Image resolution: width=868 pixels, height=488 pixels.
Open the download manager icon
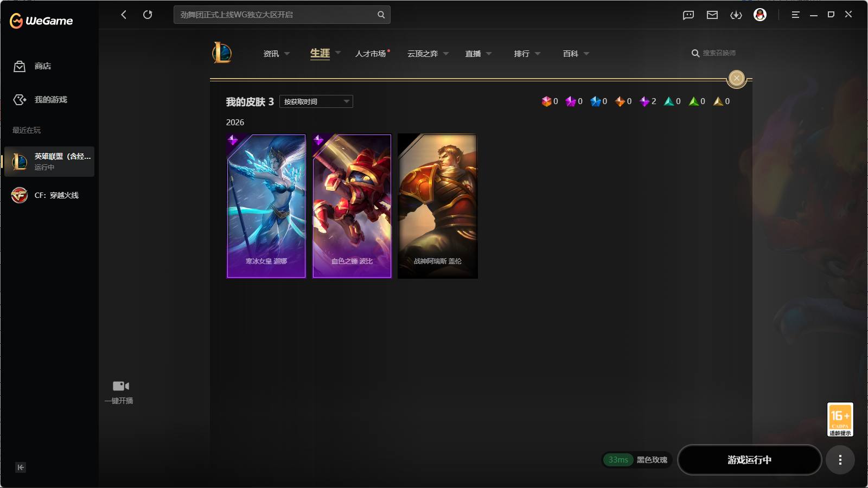(736, 15)
